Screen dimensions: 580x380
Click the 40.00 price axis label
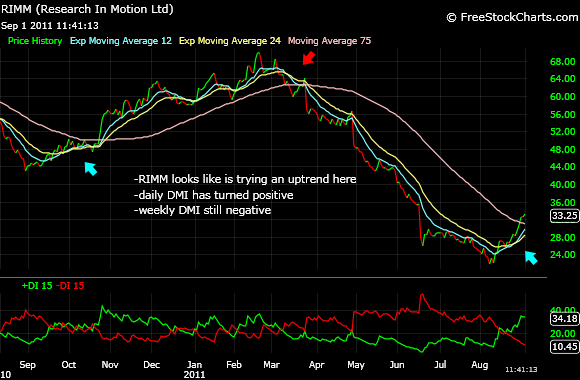[x=562, y=184]
